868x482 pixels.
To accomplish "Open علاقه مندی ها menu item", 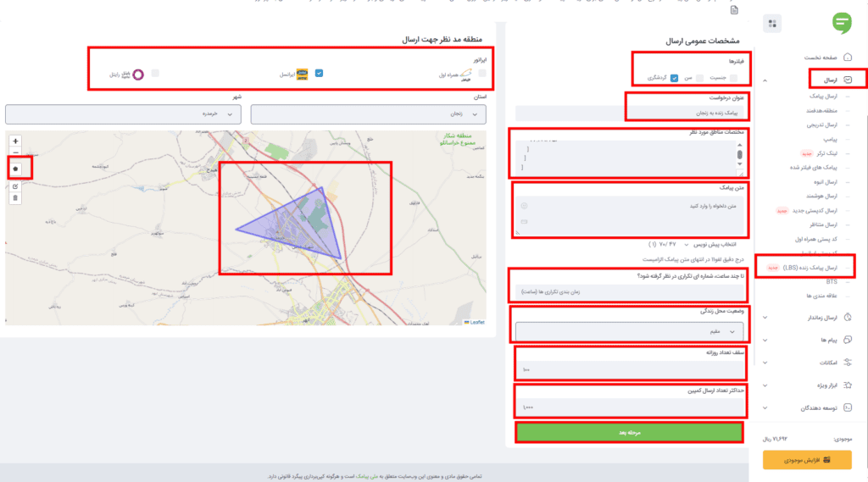I will click(821, 296).
